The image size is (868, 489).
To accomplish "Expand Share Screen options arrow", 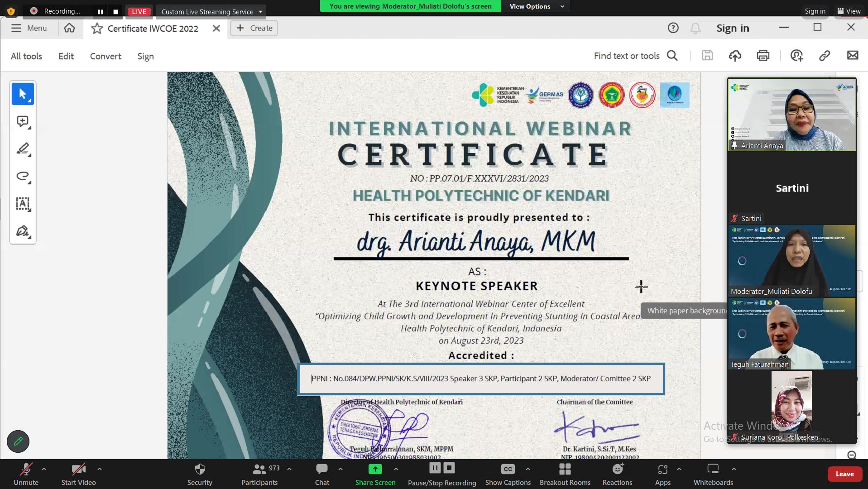I will pos(396,469).
